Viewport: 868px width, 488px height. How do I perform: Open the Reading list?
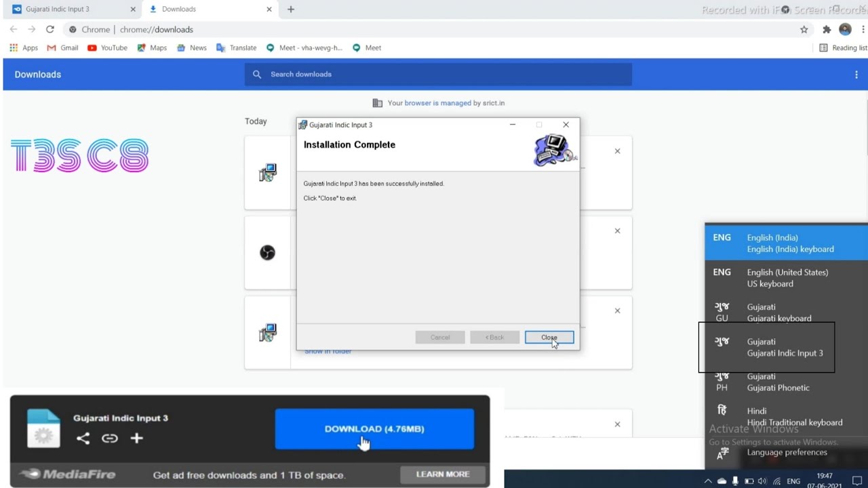[843, 47]
